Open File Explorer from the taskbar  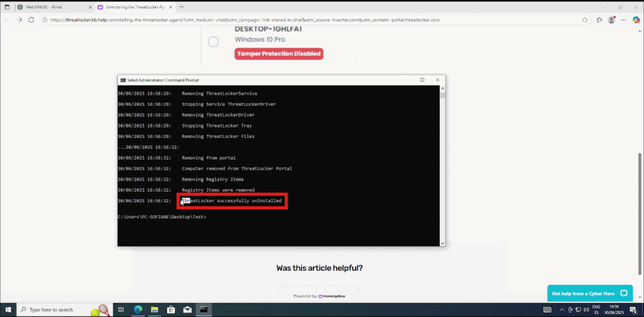[x=155, y=309]
